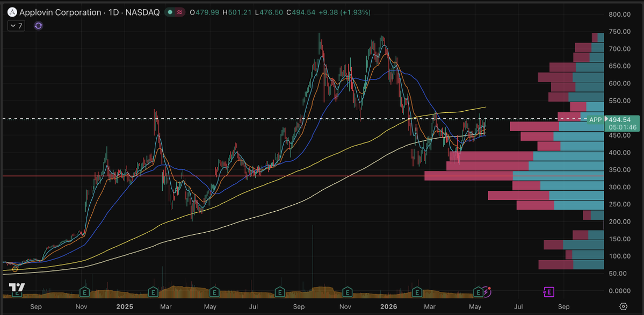Viewport: 644px width, 315px height.
Task: Click the 650.00 price axis label
Action: pyautogui.click(x=619, y=66)
